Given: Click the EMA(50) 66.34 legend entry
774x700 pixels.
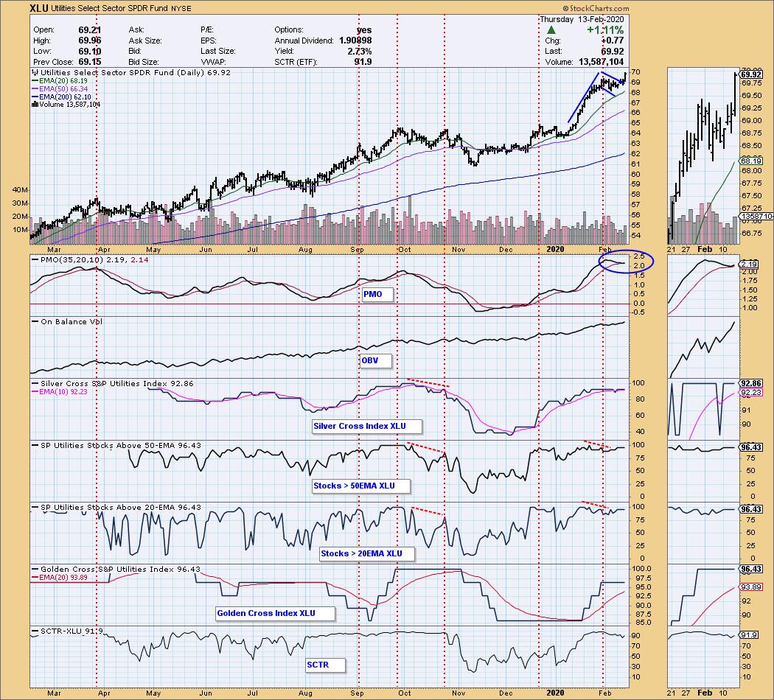Looking at the screenshot, I should coord(60,89).
